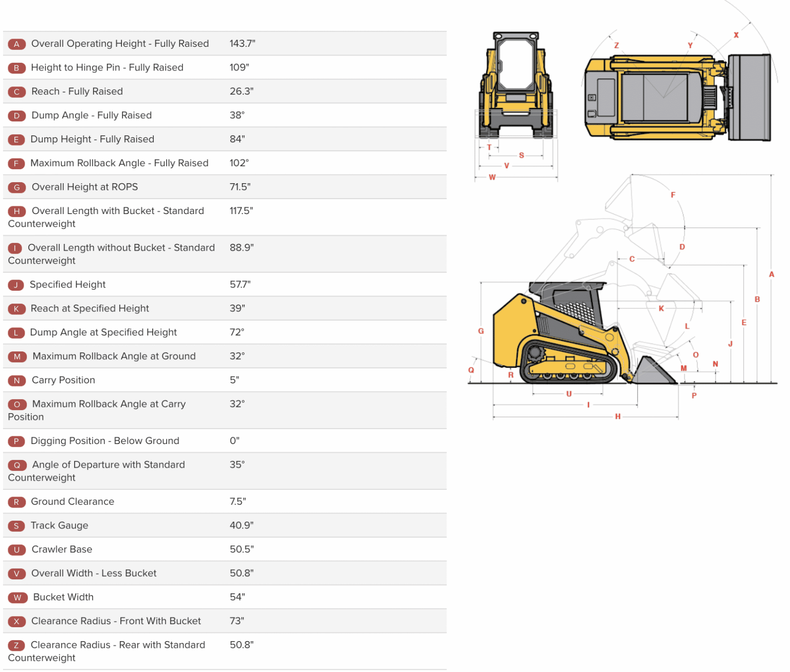Click the 143.7 inch value for operating height

click(242, 44)
